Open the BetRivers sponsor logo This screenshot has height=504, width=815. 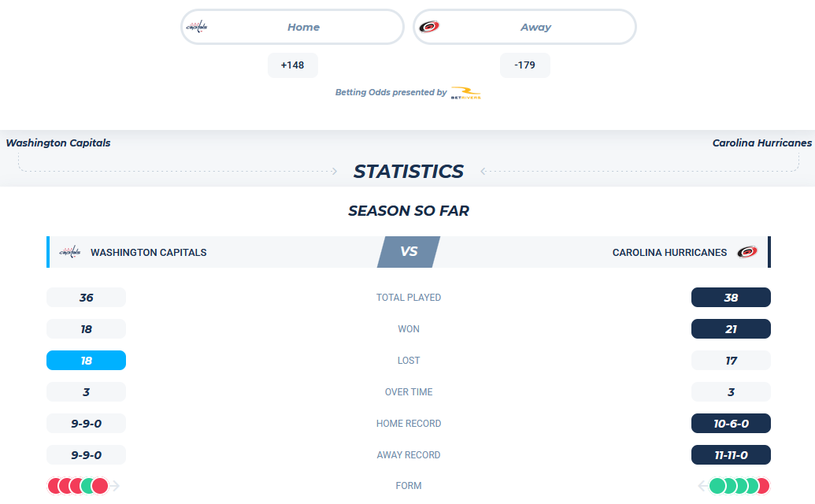(x=465, y=93)
